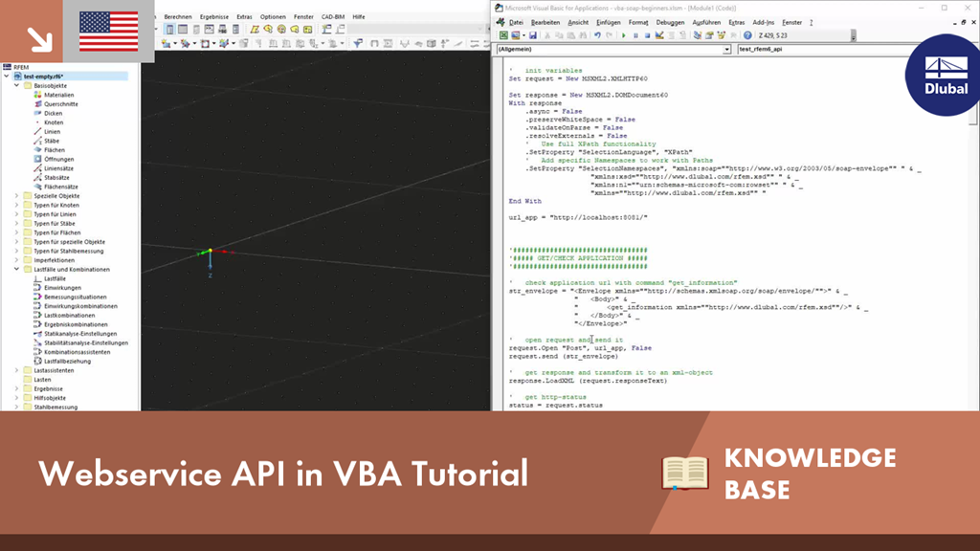Expand the Lastassistenten folder
The height and width of the screenshot is (551, 980).
[17, 370]
